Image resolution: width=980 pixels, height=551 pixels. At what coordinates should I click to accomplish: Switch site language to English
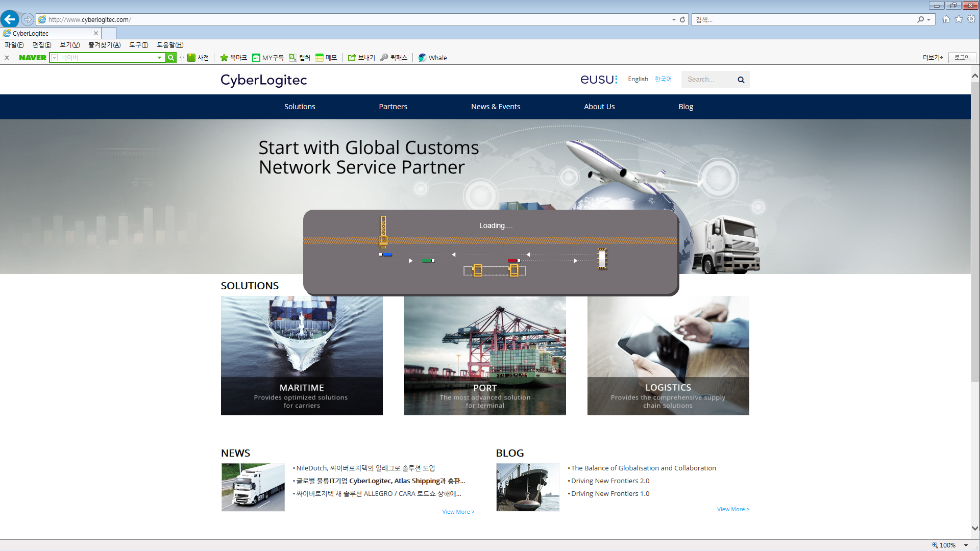click(638, 79)
